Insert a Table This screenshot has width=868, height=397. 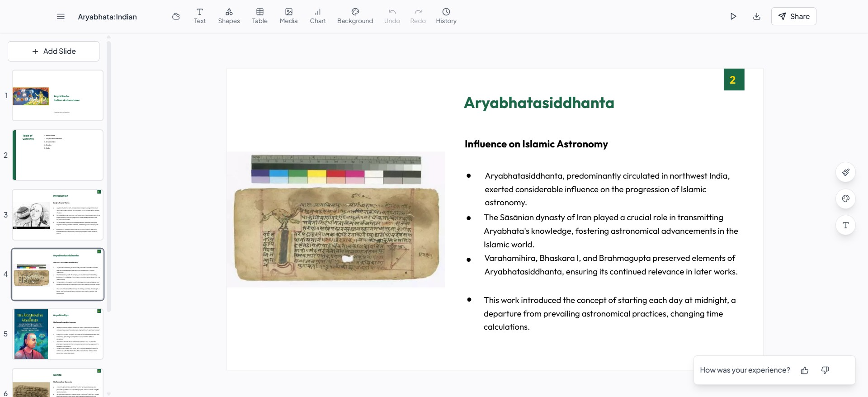[259, 16]
